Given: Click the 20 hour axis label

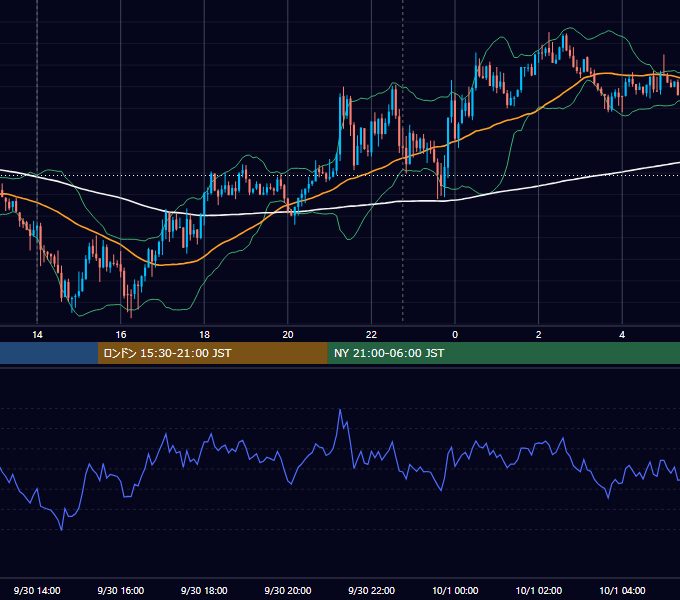Looking at the screenshot, I should click(288, 335).
